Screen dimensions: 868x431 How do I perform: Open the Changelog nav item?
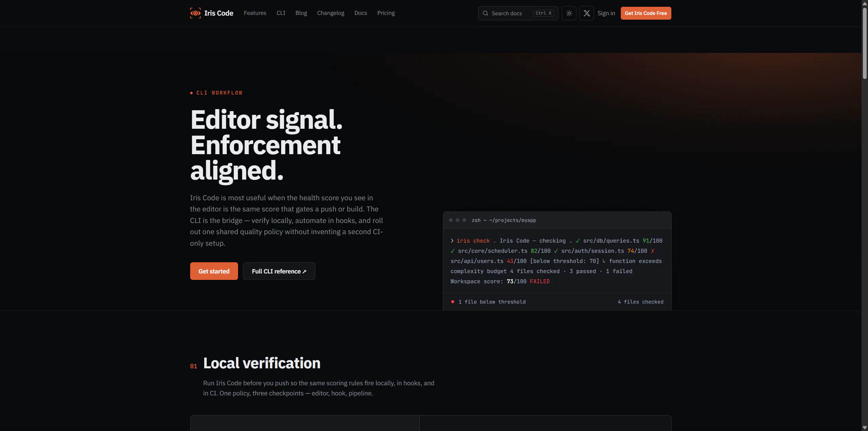[x=331, y=13]
